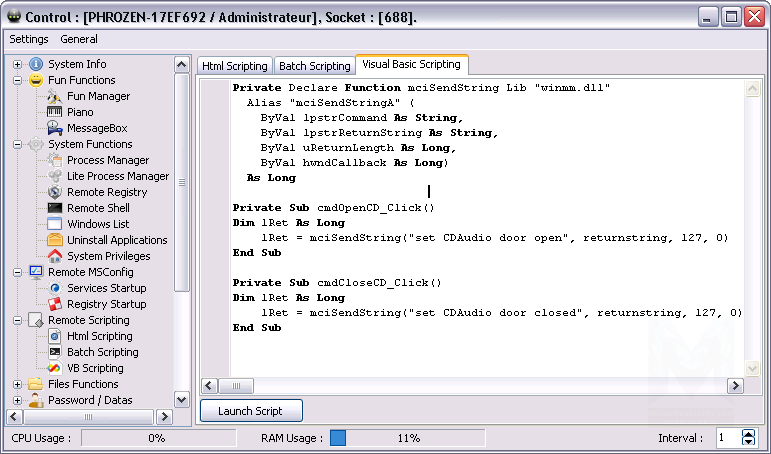Open the VB Scripting icon
This screenshot has height=454, width=771.
(55, 368)
